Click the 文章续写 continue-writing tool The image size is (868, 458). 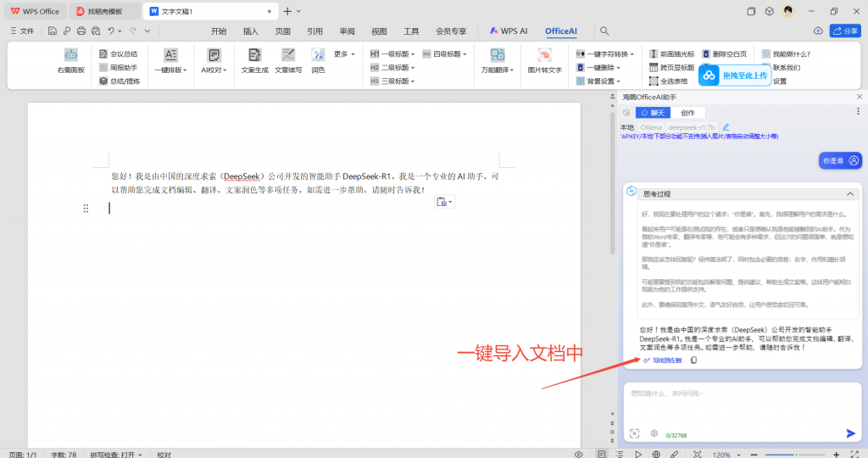tap(288, 61)
